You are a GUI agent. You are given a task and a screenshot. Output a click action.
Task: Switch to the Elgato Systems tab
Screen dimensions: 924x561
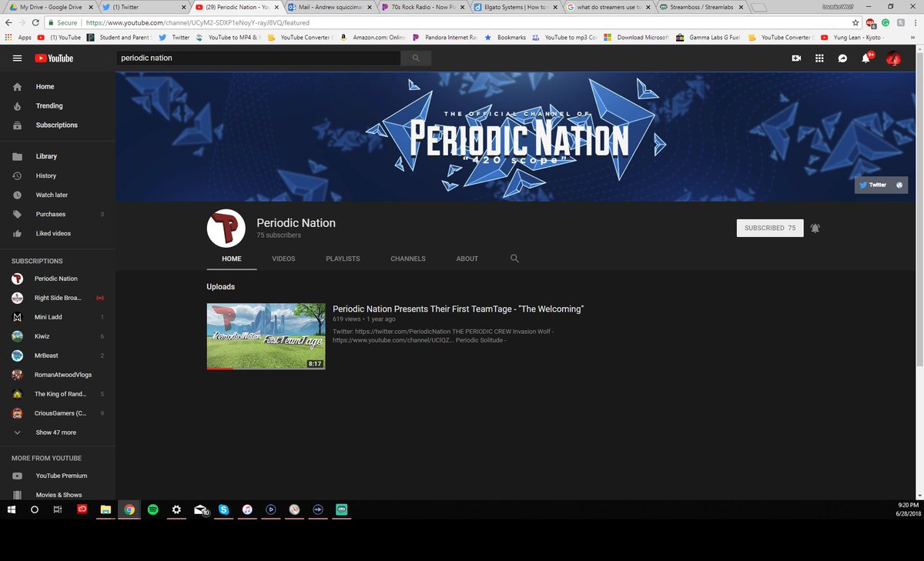(x=517, y=7)
